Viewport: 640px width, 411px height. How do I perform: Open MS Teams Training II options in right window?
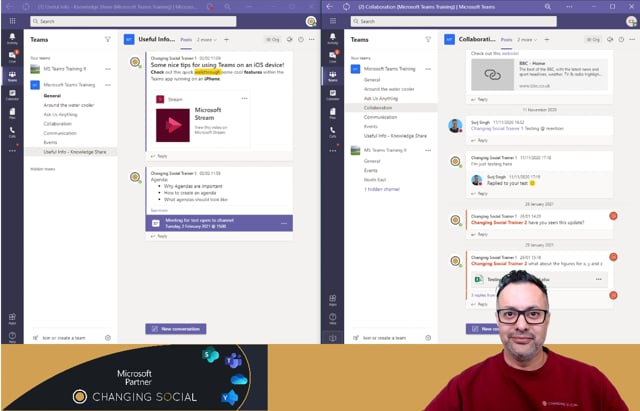[x=428, y=150]
